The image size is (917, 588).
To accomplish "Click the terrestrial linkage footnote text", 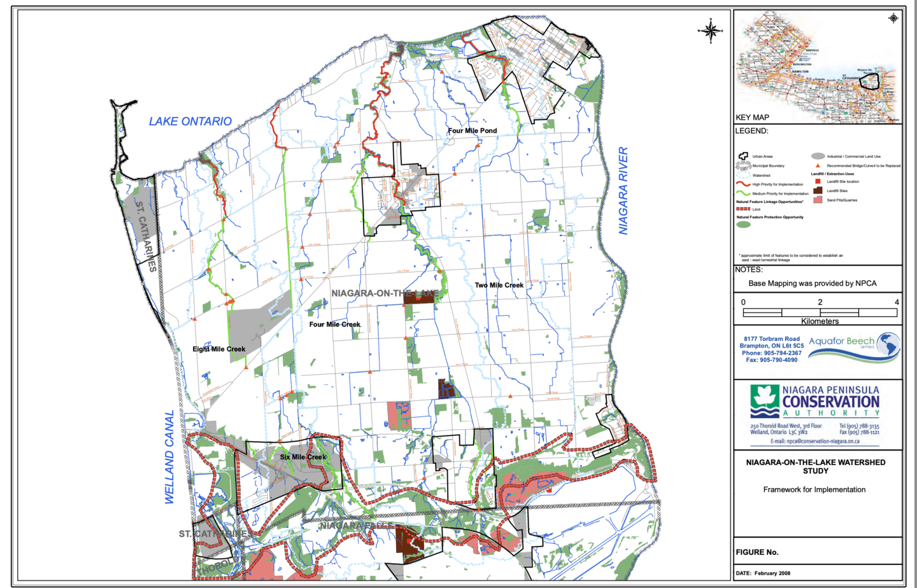I will point(791,258).
